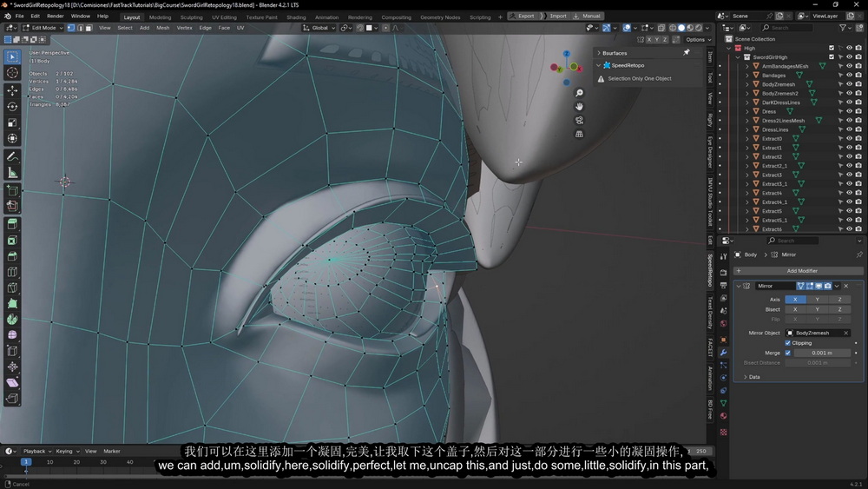Viewport: 868px width, 489px height.
Task: Open the Tool properties tab
Action: [x=724, y=256]
